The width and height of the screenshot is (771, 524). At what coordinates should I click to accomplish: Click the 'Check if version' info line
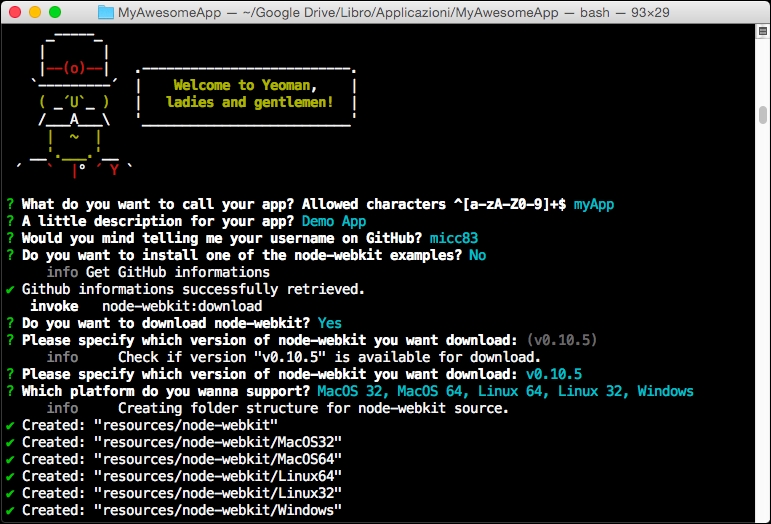click(x=294, y=357)
